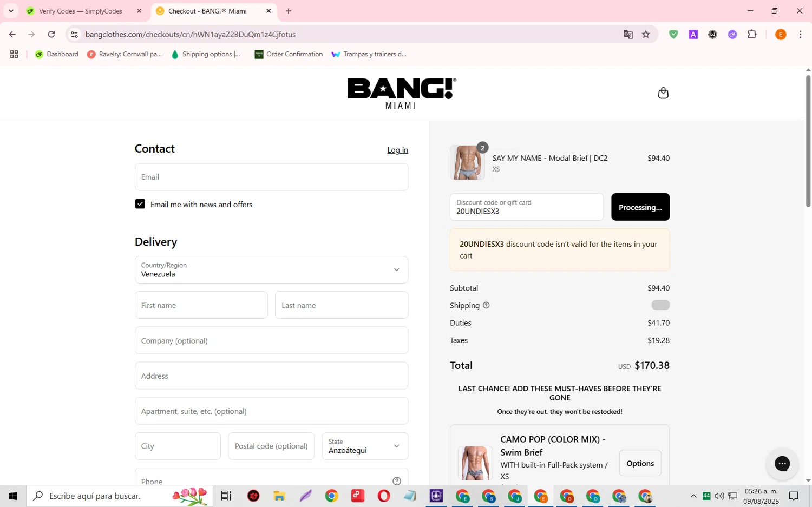
Task: Click the First name field
Action: pos(201,305)
